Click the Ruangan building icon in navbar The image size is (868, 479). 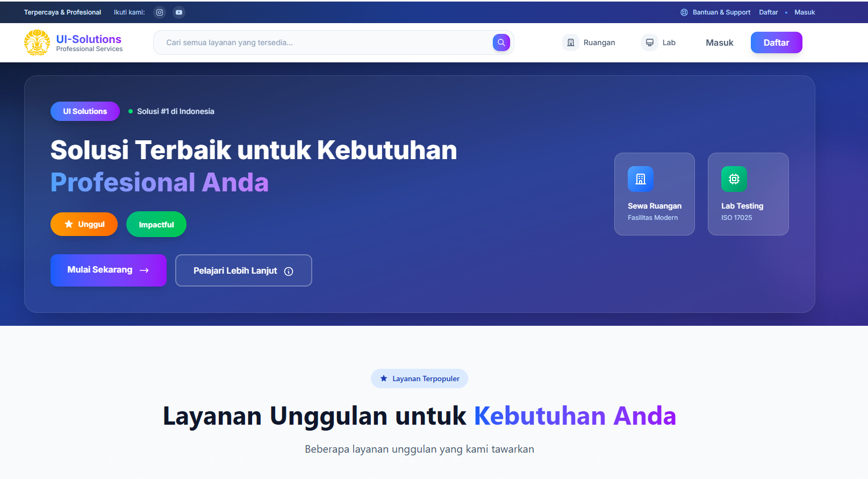pyautogui.click(x=571, y=42)
